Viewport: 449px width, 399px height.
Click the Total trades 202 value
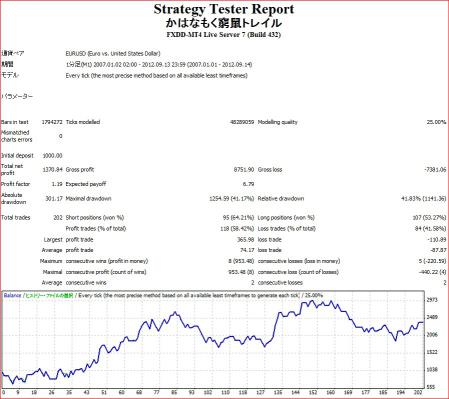pos(58,218)
